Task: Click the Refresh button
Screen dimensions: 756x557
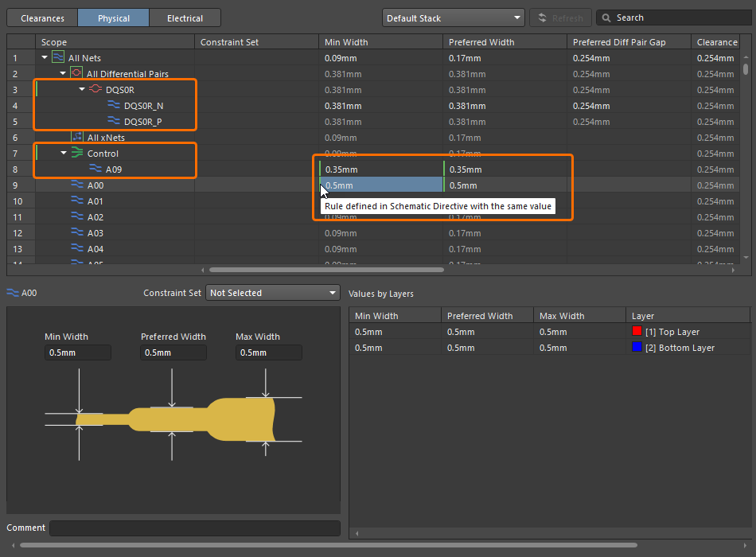Action: (561, 18)
